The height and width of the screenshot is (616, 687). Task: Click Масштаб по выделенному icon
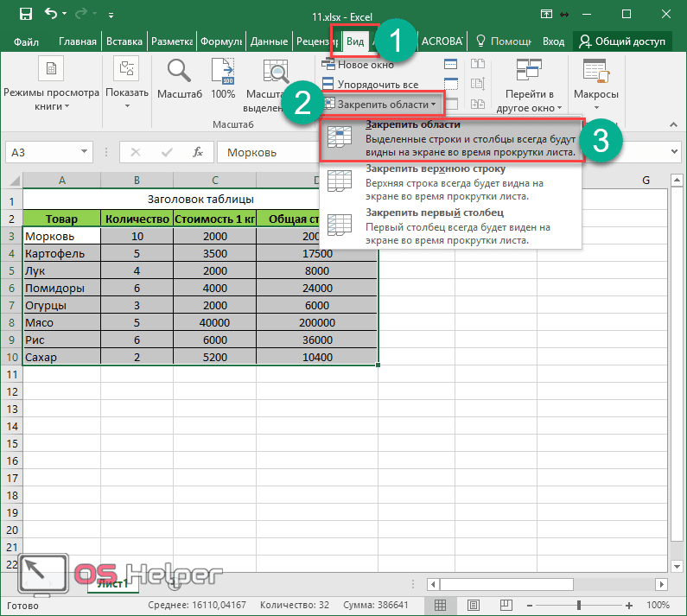point(276,72)
